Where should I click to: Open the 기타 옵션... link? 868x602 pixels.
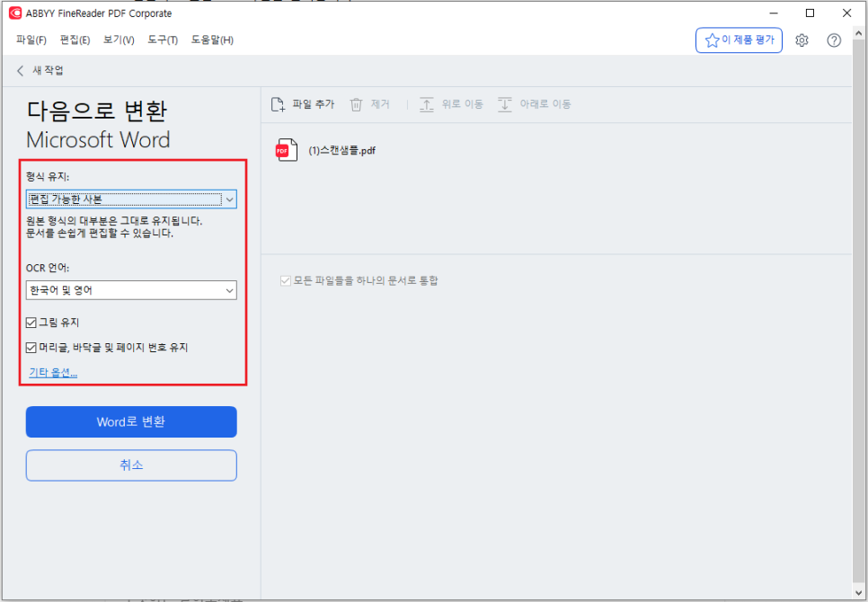coord(53,372)
